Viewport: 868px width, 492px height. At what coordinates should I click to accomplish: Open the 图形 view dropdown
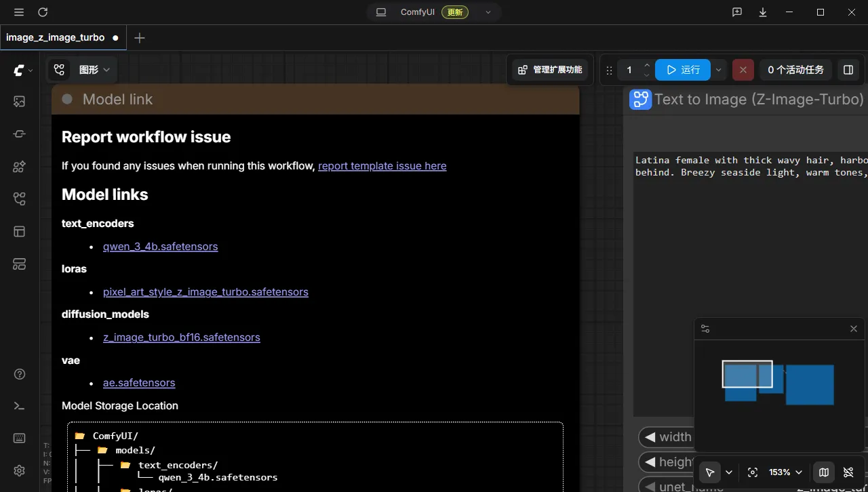[94, 70]
